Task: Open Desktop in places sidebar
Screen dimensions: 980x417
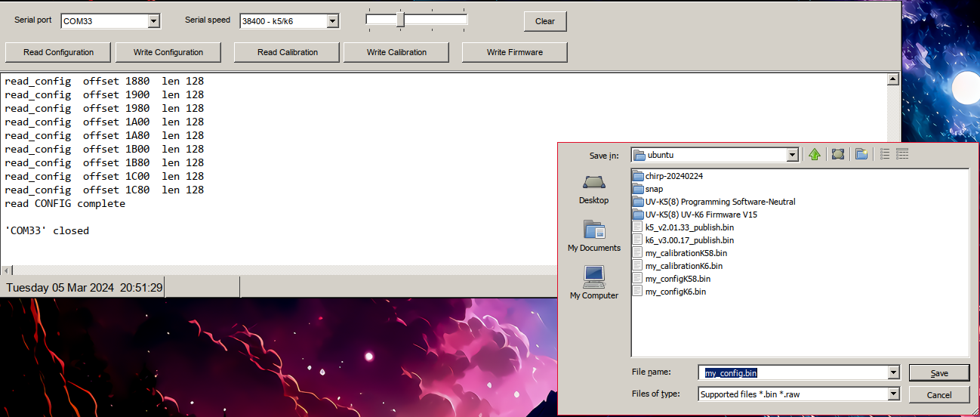Action: [x=593, y=189]
